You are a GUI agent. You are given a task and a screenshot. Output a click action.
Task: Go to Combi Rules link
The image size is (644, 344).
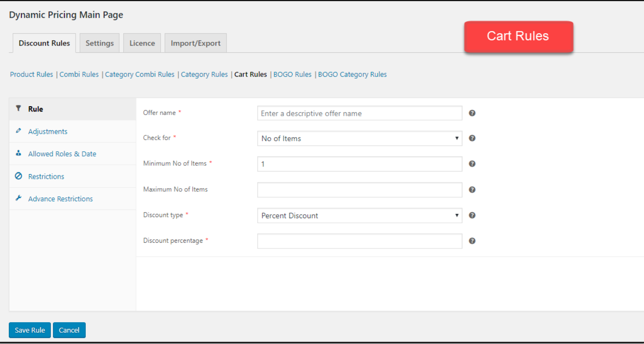pos(79,74)
